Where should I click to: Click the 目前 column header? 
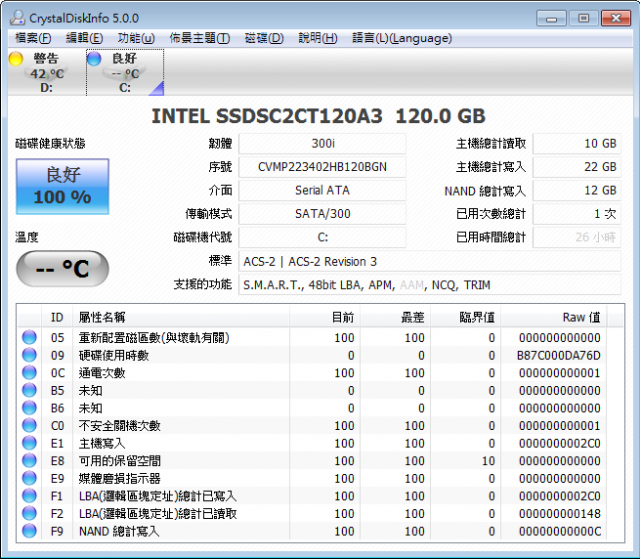[325, 317]
